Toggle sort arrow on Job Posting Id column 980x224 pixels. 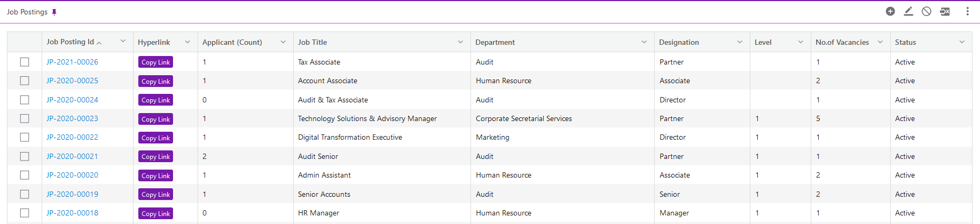click(99, 43)
